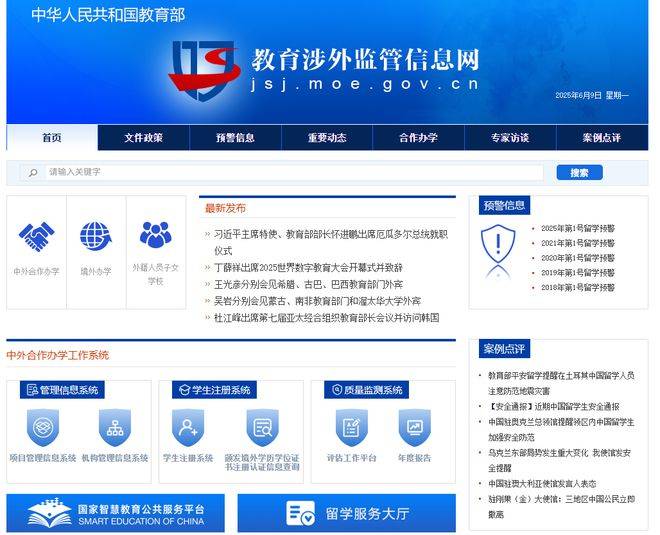The image size is (660, 535).
Task: Open 2020年第1号留学预警
Action: (578, 258)
